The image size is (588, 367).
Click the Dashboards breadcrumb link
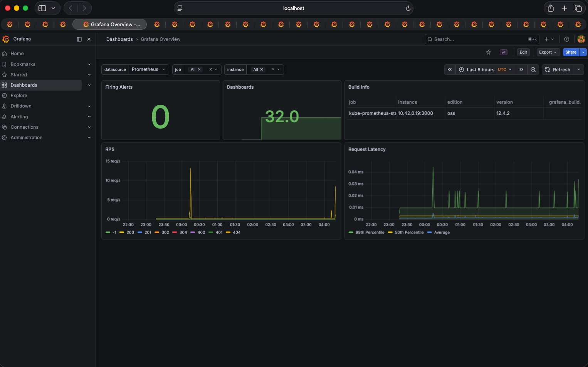119,39
